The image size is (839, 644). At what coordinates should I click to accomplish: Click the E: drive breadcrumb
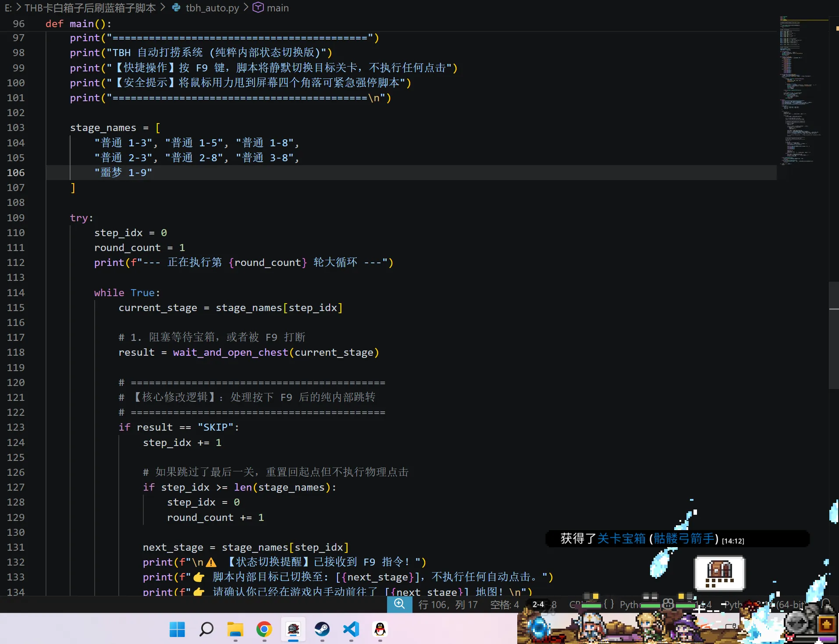coord(8,8)
